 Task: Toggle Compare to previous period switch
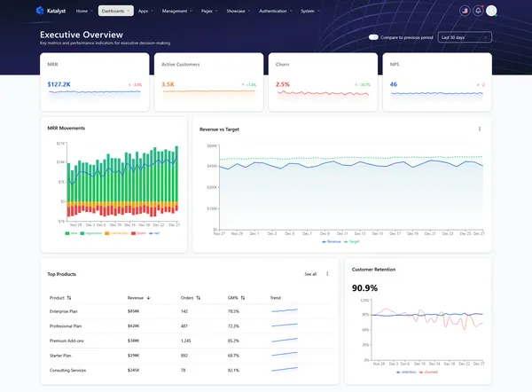point(373,37)
